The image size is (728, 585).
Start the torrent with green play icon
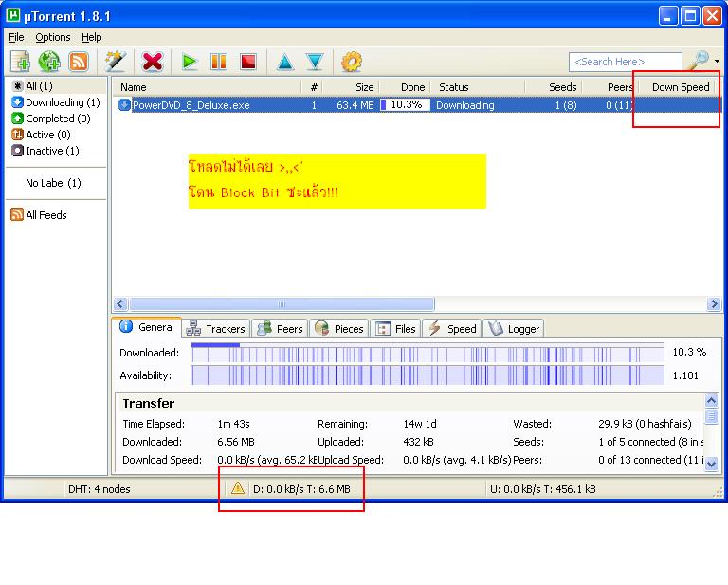tap(190, 62)
